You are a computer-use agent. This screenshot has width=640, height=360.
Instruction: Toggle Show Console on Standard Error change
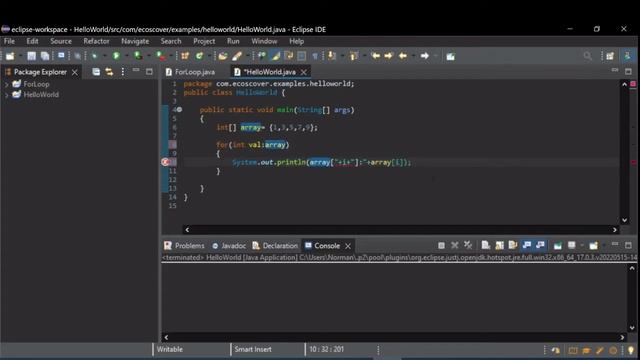(540, 245)
